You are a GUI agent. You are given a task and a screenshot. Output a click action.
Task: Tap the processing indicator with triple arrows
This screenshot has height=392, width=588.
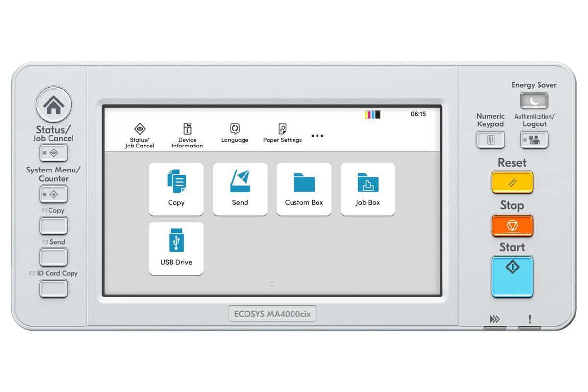pyautogui.click(x=495, y=320)
